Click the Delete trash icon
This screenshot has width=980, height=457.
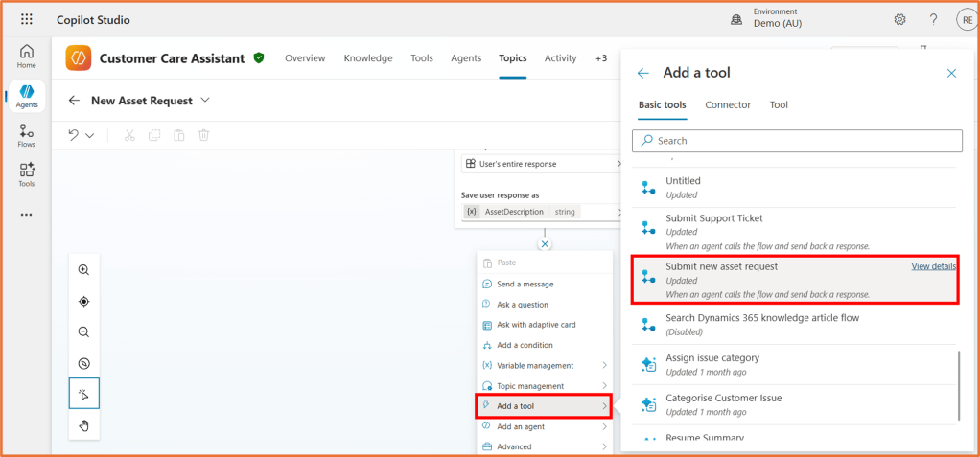(203, 135)
